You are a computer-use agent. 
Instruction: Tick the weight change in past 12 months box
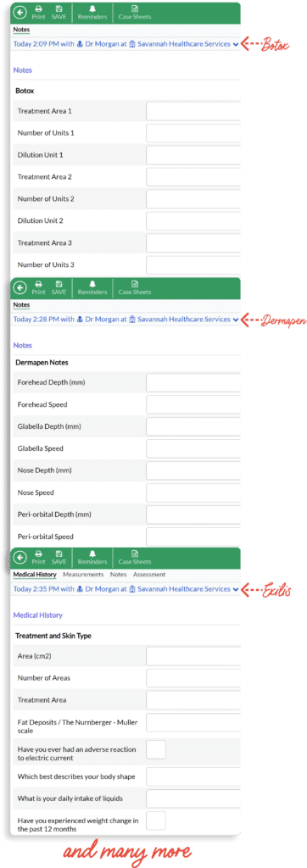pyautogui.click(x=156, y=821)
